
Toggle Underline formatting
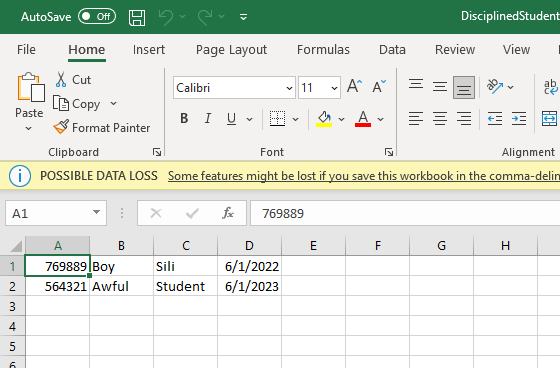coord(231,119)
